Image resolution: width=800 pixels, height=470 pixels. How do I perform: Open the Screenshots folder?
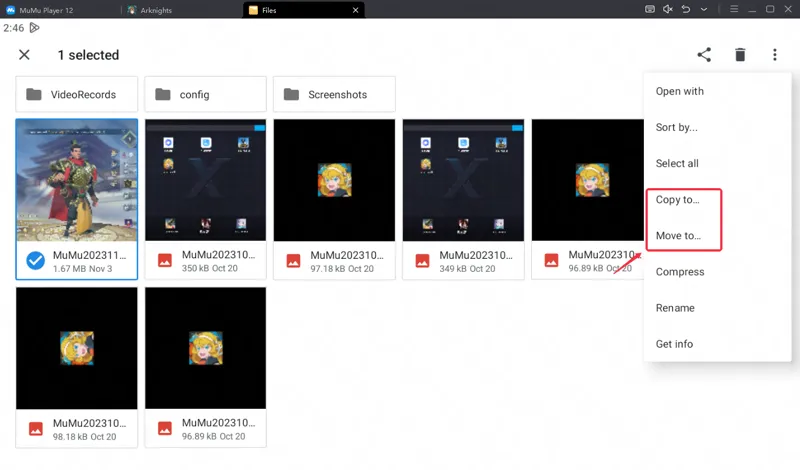point(334,94)
